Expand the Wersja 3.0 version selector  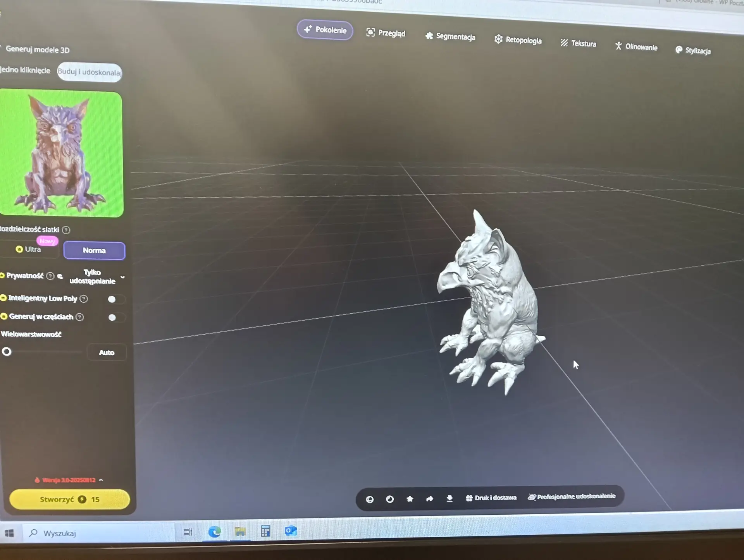coord(69,480)
